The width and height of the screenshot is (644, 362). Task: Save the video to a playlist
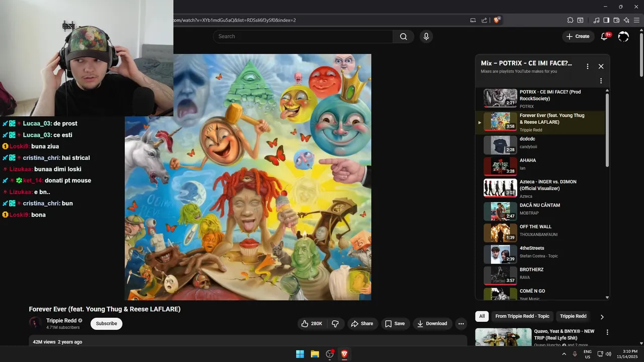point(394,324)
